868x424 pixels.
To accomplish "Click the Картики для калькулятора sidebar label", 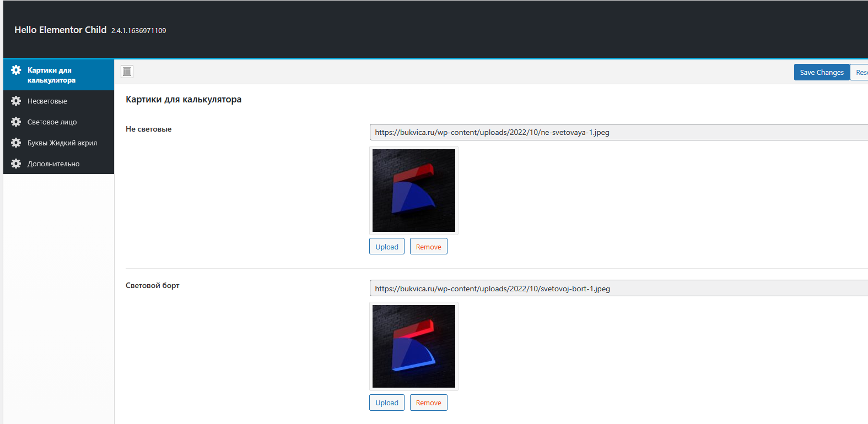I will (x=51, y=75).
